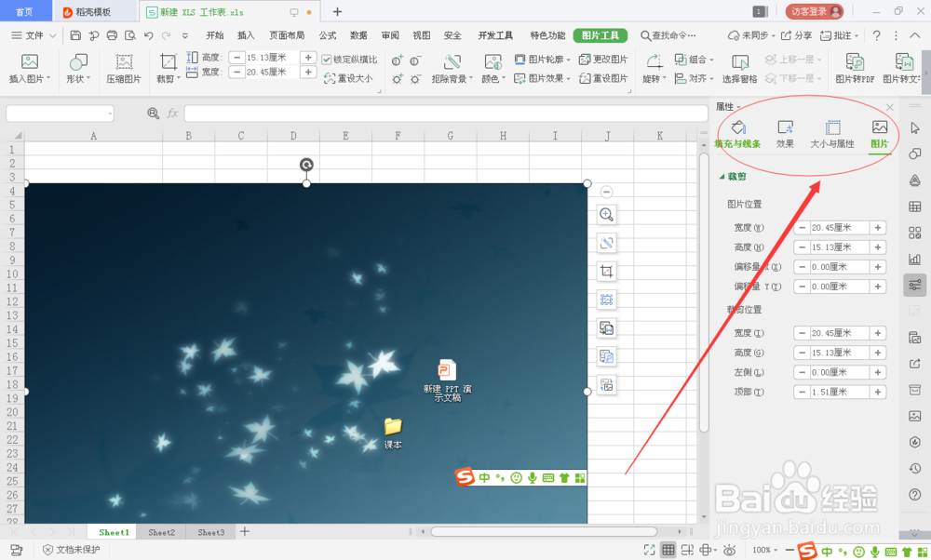Click the history clock icon in sidebar
931x560 pixels.
tap(915, 468)
